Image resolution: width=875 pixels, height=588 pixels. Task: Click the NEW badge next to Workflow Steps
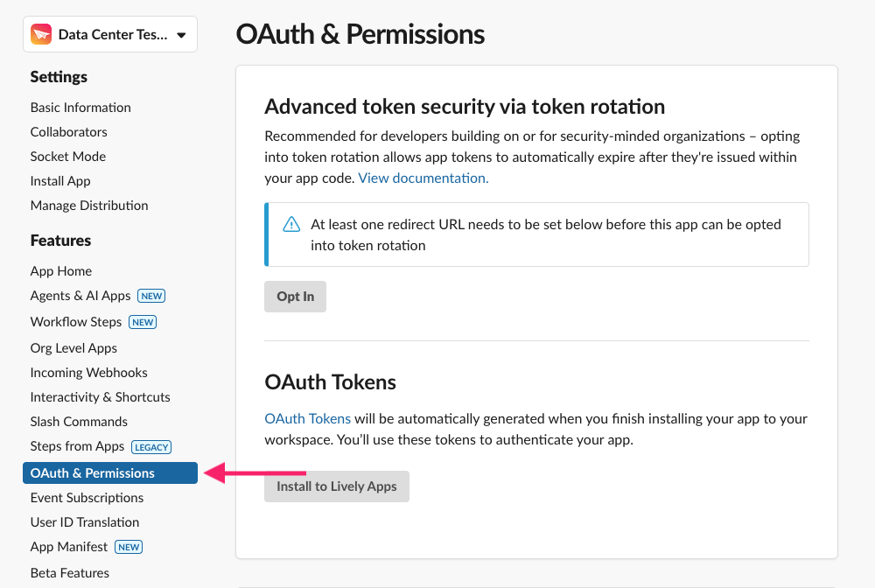point(143,322)
